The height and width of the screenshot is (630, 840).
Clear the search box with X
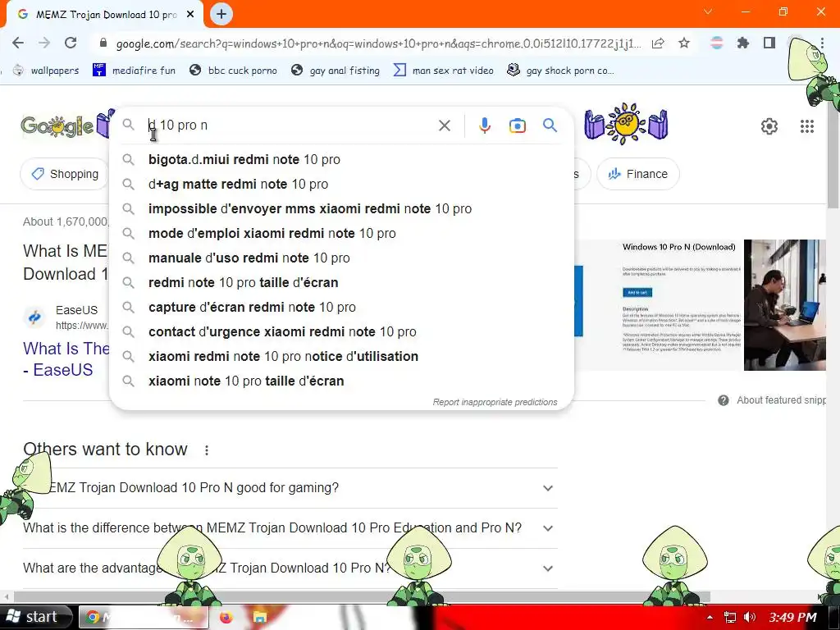point(444,126)
